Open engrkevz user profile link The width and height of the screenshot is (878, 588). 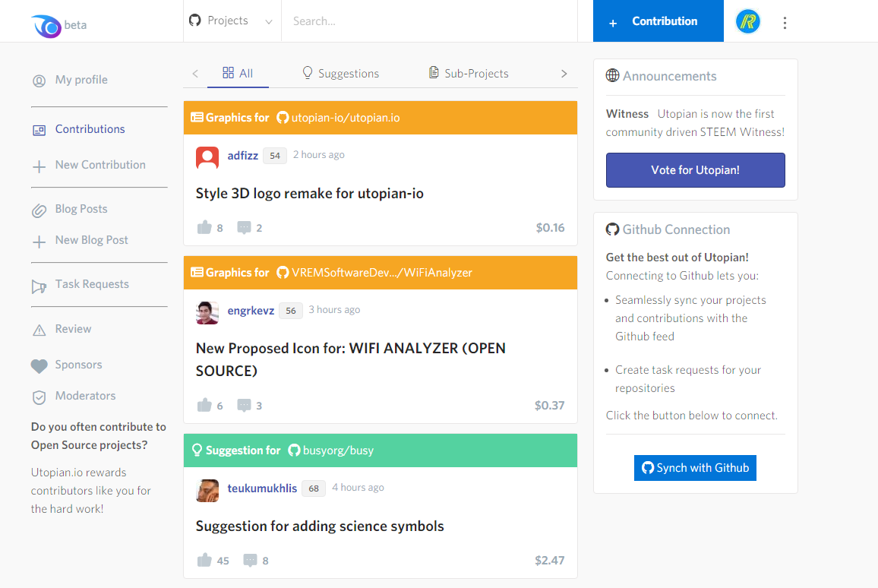point(251,311)
